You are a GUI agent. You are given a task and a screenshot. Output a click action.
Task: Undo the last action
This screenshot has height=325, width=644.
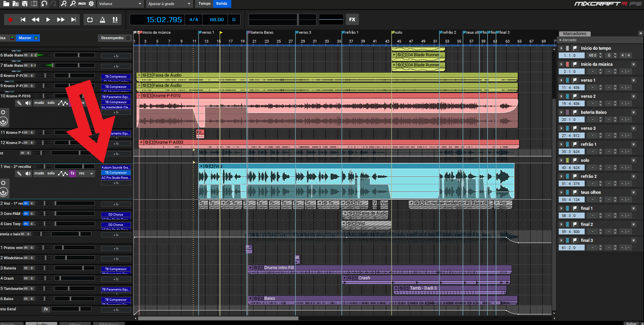tap(44, 4)
